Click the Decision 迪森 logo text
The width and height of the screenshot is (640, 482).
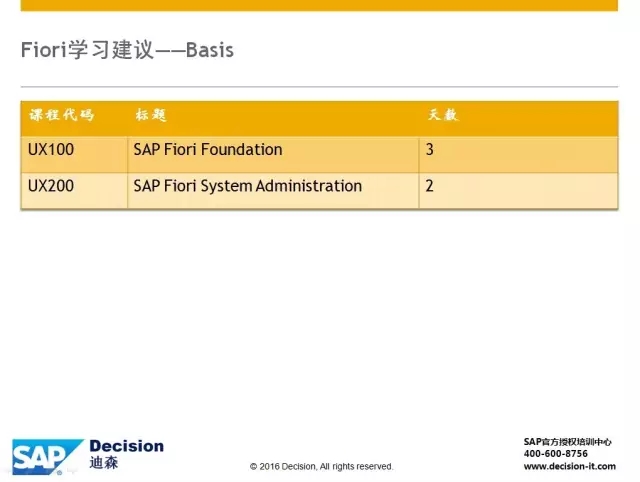[x=127, y=454]
